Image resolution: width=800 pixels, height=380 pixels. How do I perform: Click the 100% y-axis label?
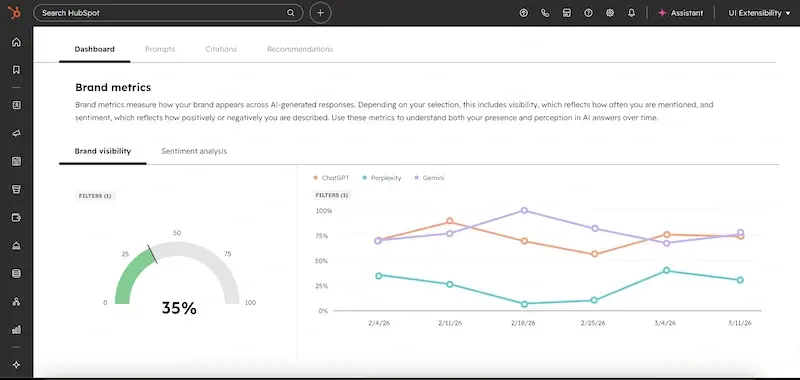(x=324, y=211)
